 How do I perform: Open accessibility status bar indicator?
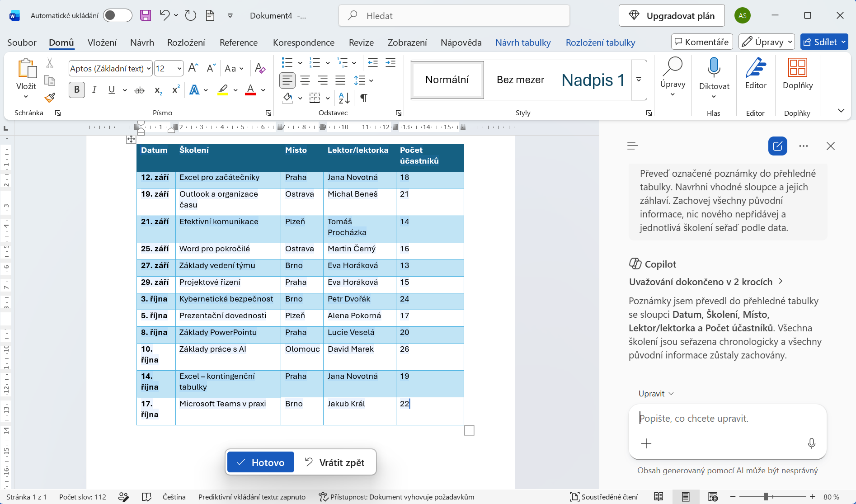[396, 497]
